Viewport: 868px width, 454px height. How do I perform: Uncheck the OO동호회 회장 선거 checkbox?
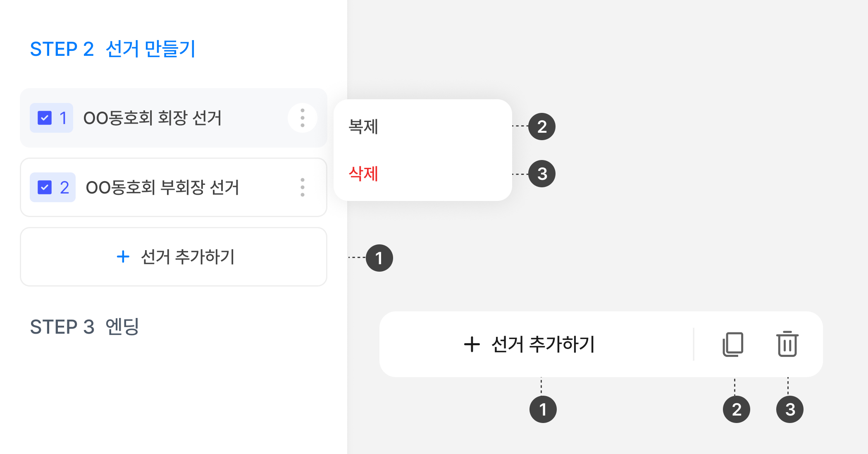pyautogui.click(x=45, y=118)
